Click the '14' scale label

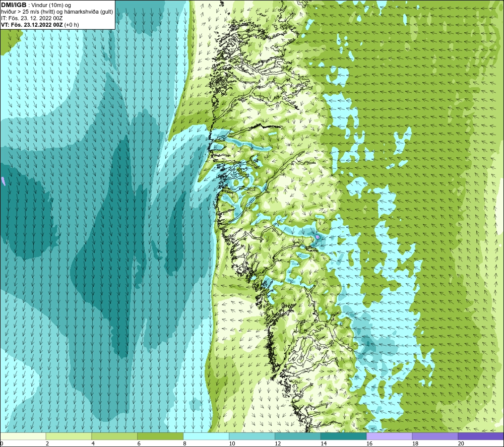(x=324, y=443)
